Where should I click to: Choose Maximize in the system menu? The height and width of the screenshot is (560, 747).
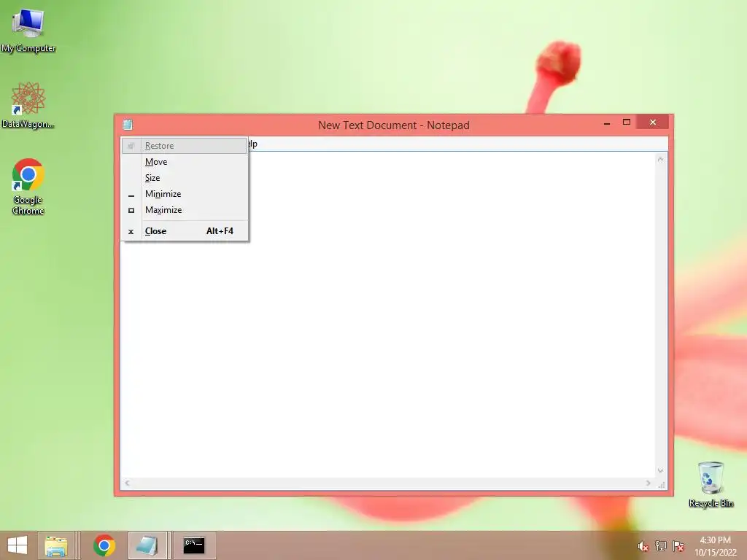(185, 210)
